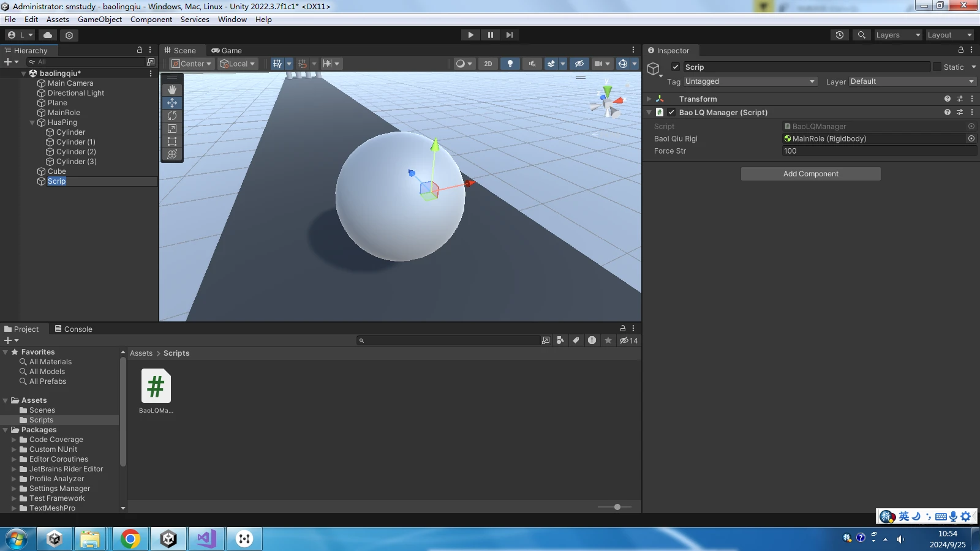Select the combined Transform tool
The width and height of the screenshot is (980, 551).
tap(172, 154)
